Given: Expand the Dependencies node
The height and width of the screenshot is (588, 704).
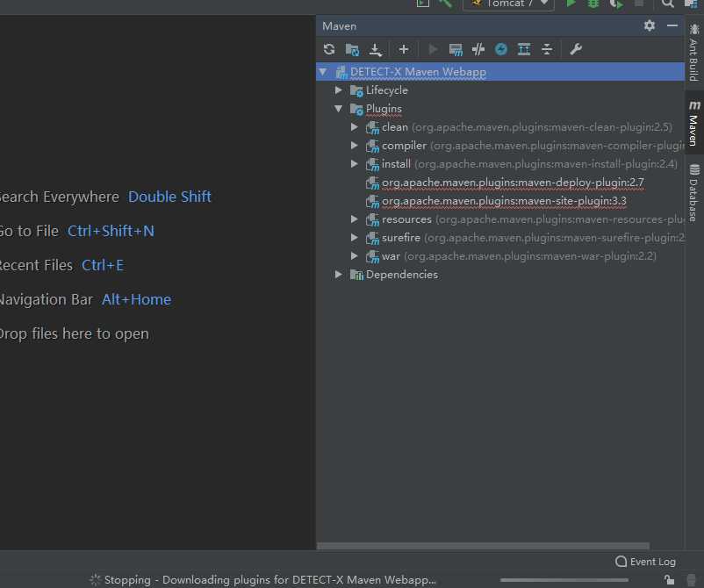Looking at the screenshot, I should (x=339, y=274).
